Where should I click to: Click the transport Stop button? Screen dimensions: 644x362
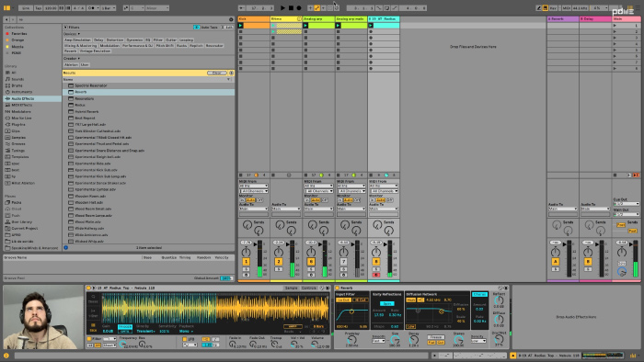point(291,7)
